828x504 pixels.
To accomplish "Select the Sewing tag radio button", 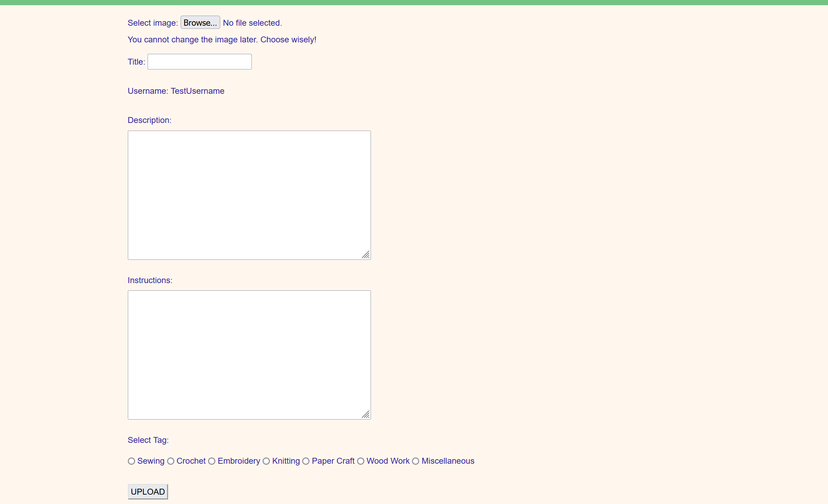I will click(x=131, y=461).
